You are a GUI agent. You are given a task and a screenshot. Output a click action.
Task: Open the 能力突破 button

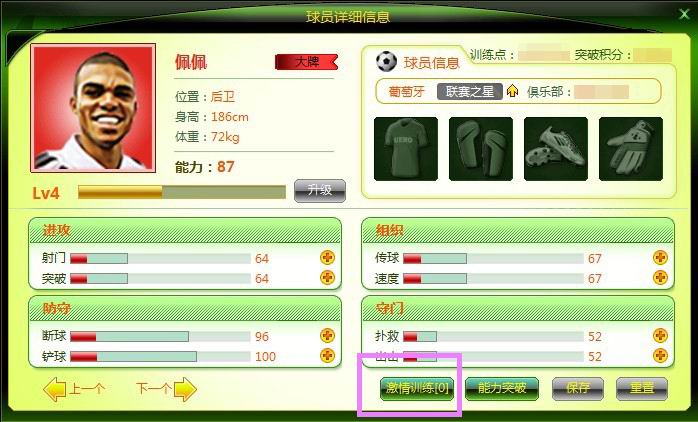[x=502, y=388]
